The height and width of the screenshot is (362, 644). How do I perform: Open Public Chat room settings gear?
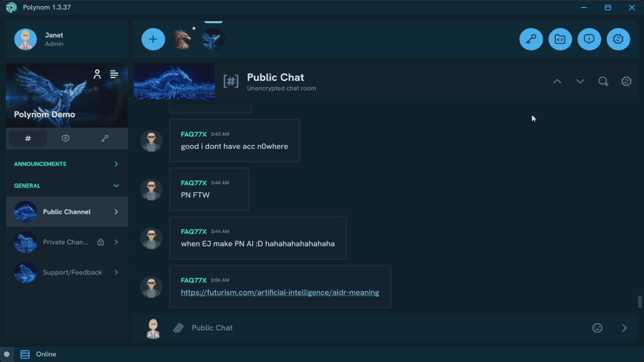(626, 81)
